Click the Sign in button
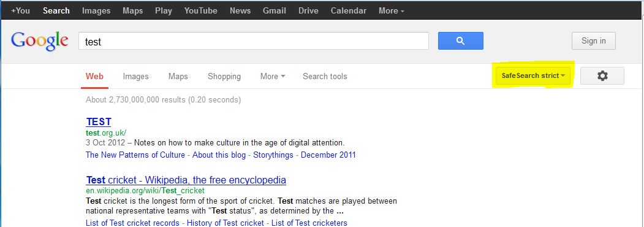The height and width of the screenshot is (227, 644). (594, 40)
